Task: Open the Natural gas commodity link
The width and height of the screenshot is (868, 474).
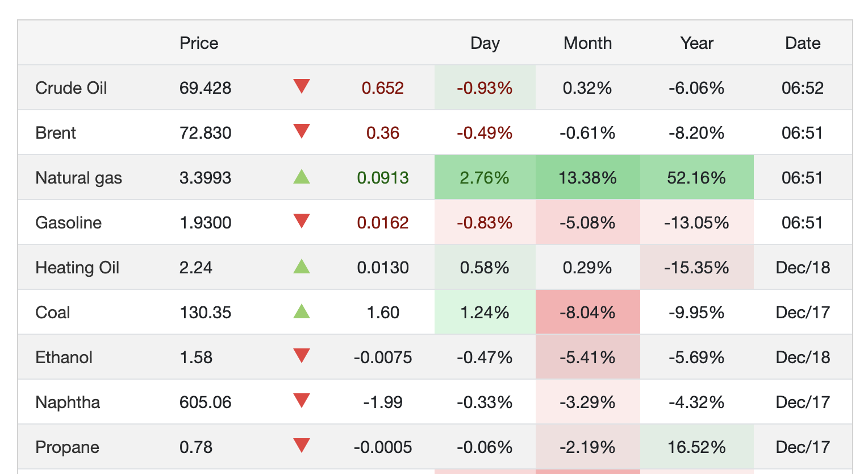Action: [x=78, y=178]
